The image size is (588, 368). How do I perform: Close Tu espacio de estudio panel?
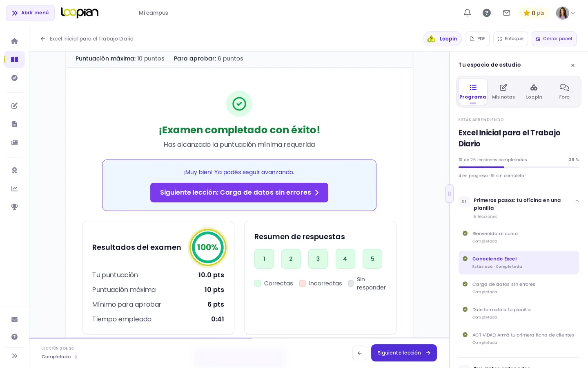pyautogui.click(x=573, y=65)
